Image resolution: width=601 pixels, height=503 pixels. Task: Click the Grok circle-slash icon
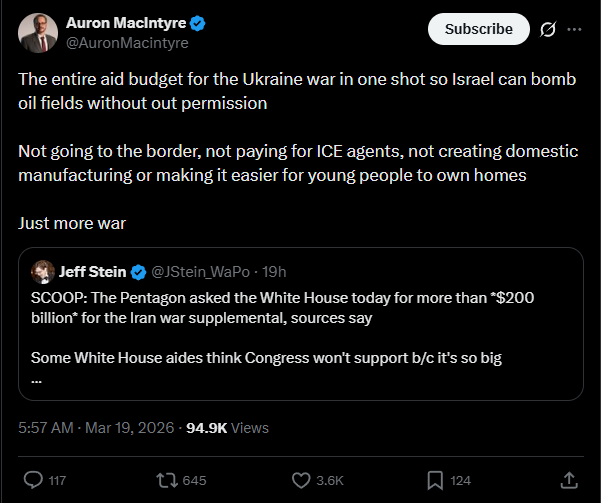pyautogui.click(x=547, y=29)
